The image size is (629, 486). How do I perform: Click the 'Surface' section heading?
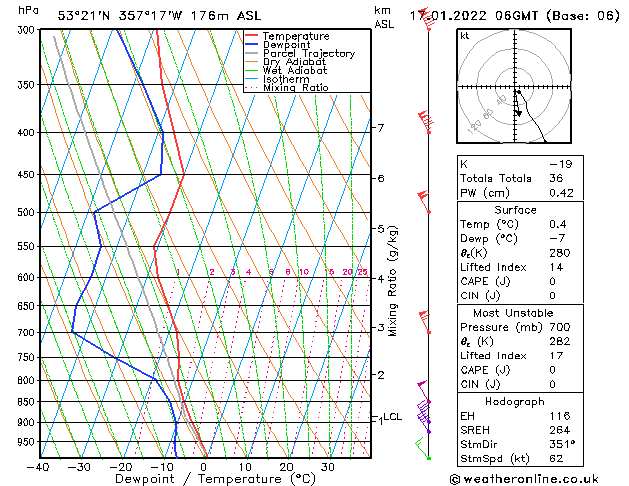click(x=515, y=210)
